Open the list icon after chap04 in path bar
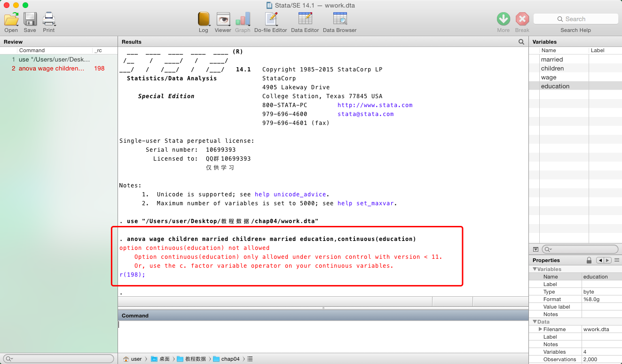Screen dimensions: 622x364 250,359
